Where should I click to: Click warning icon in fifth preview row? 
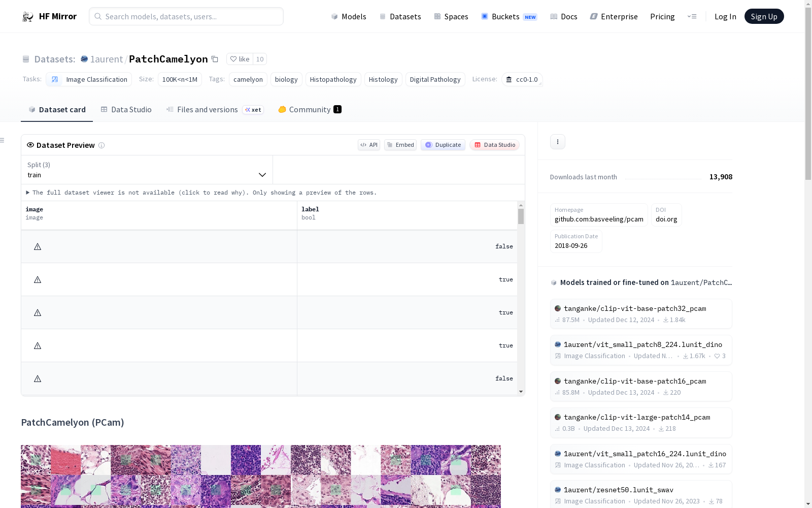[38, 378]
